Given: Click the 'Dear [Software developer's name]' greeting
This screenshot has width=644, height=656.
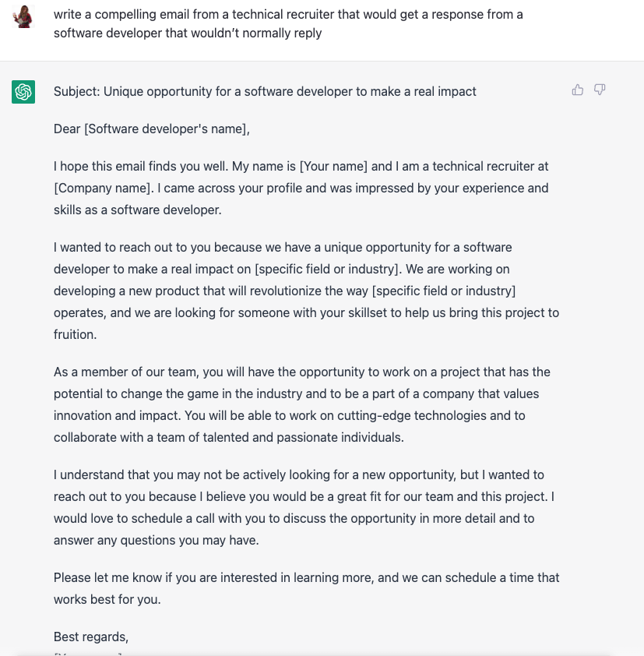Looking at the screenshot, I should 151,129.
